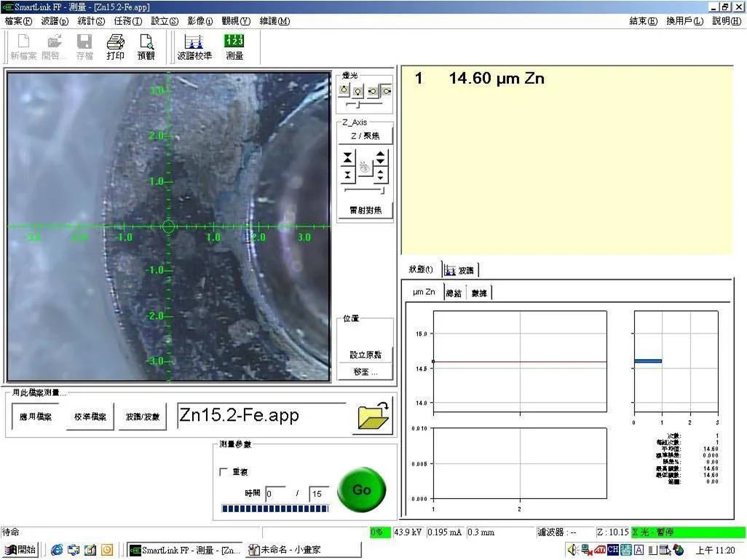Click the 開啓 open file toolbar icon
The width and height of the screenshot is (747, 560).
pyautogui.click(x=54, y=47)
